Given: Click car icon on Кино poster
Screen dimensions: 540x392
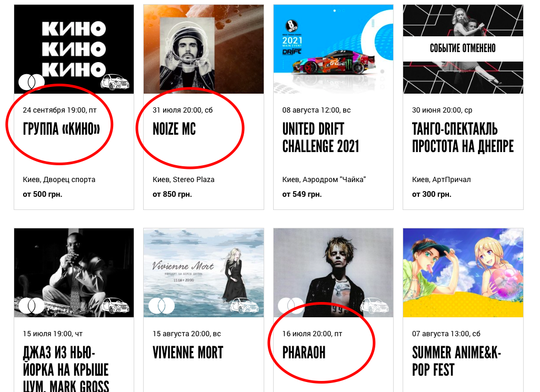Looking at the screenshot, I should (115, 82).
